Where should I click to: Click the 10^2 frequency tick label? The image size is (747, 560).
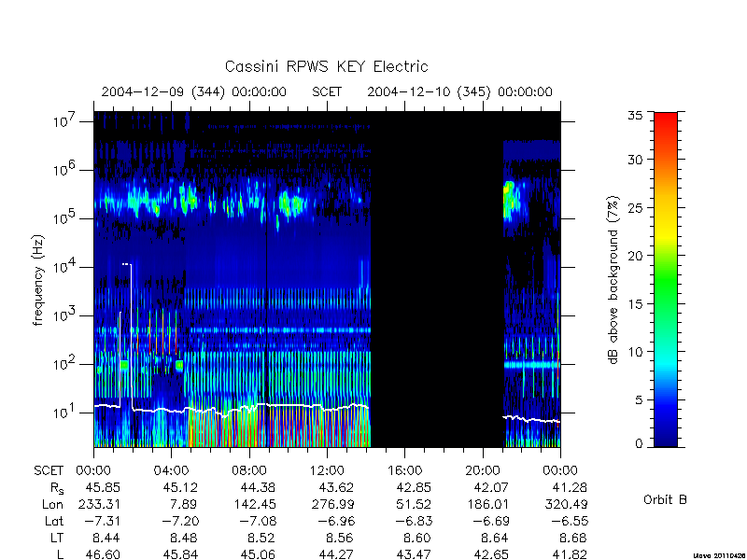(65, 364)
